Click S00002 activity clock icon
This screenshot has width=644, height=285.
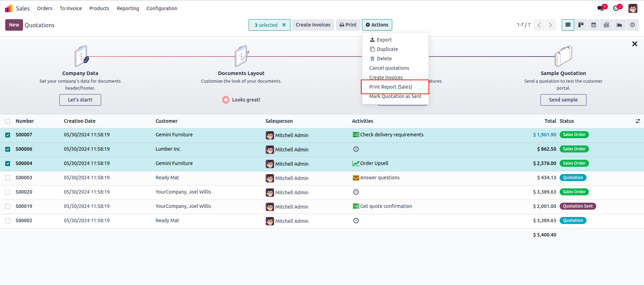pyautogui.click(x=356, y=220)
